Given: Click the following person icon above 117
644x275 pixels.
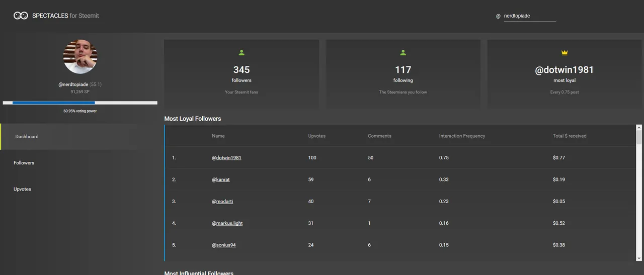Looking at the screenshot, I should (403, 52).
